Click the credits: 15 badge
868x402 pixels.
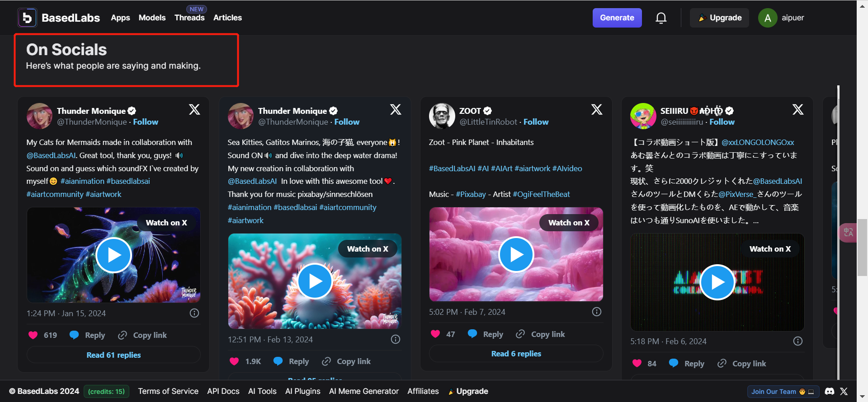pyautogui.click(x=106, y=392)
